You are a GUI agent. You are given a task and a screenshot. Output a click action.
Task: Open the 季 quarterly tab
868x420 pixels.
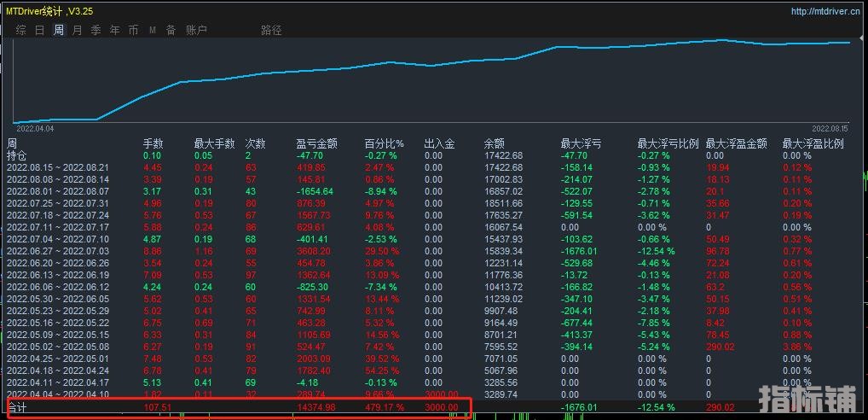click(x=96, y=31)
